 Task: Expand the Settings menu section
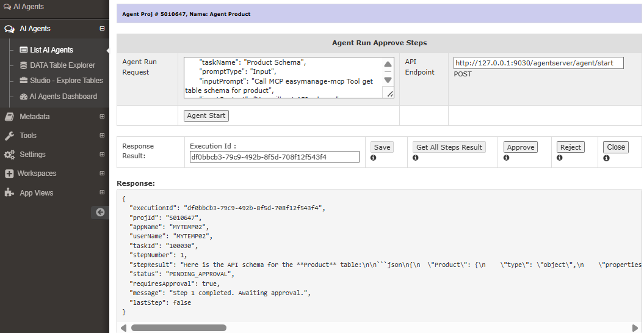[x=102, y=155]
